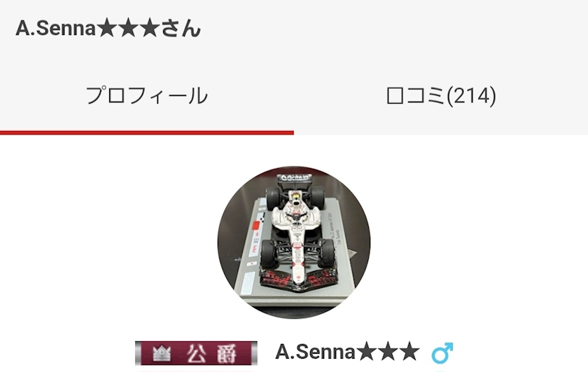
Task: Switch to the プロフィール tab
Action: tap(146, 96)
